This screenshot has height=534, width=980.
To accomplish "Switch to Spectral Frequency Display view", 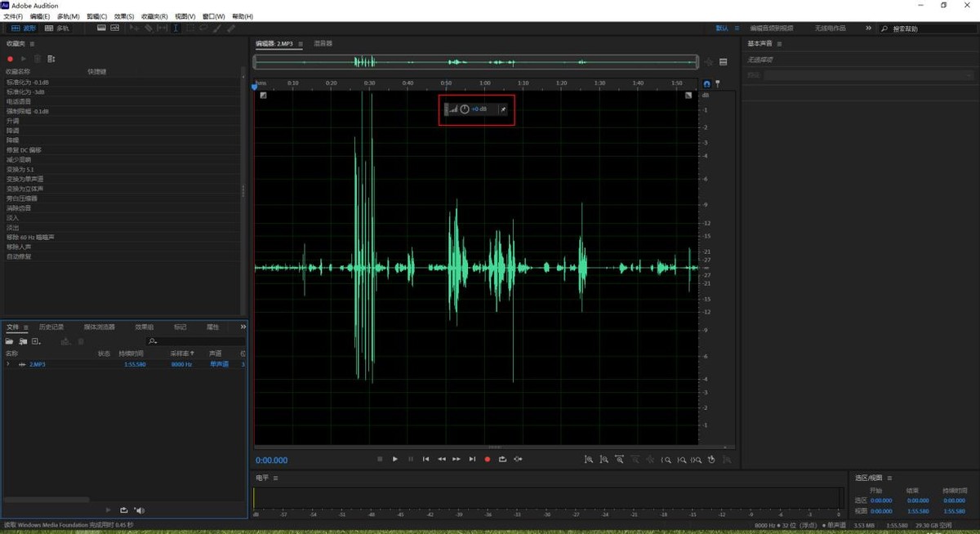I will [x=115, y=28].
